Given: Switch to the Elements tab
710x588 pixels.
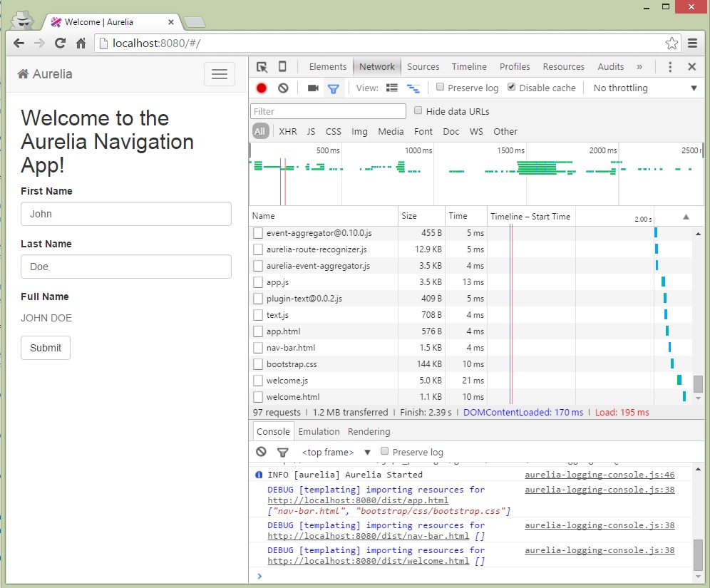Looking at the screenshot, I should (x=327, y=66).
